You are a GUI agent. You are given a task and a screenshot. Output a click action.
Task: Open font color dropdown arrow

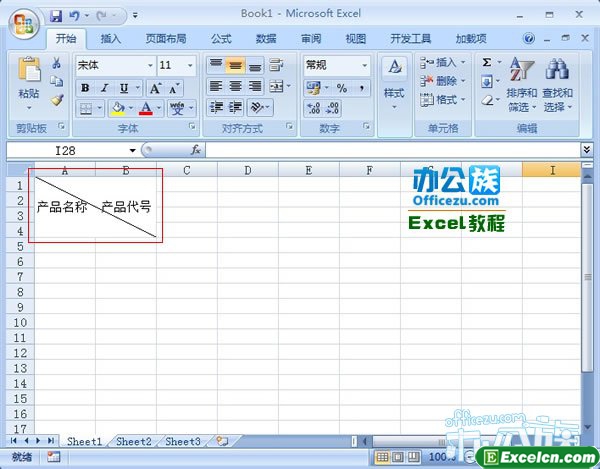159,109
